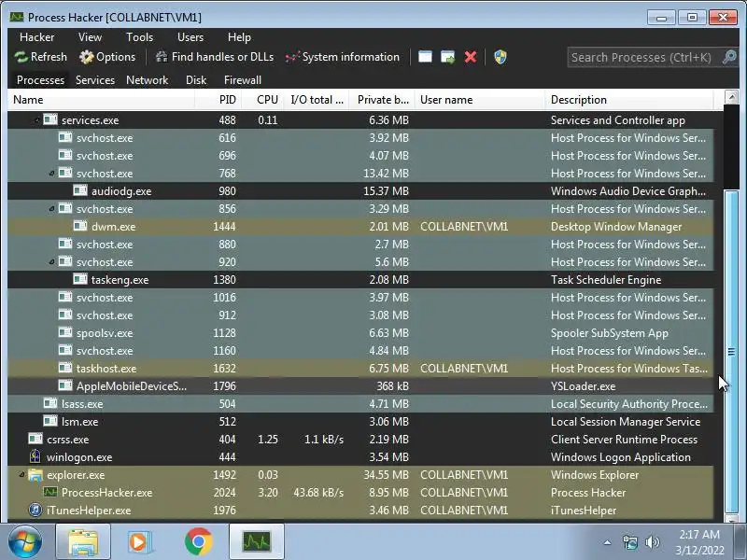The width and height of the screenshot is (747, 560).
Task: Open the View menu
Action: (x=90, y=37)
